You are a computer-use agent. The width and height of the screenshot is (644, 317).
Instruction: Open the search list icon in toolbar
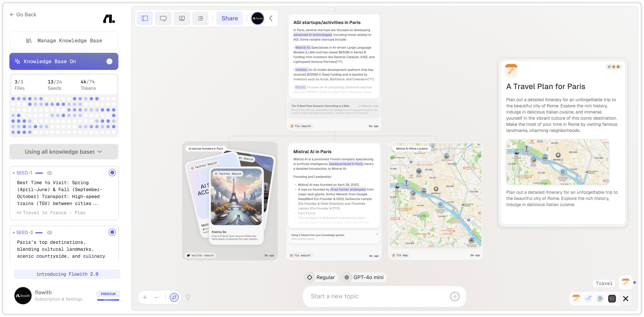200,18
